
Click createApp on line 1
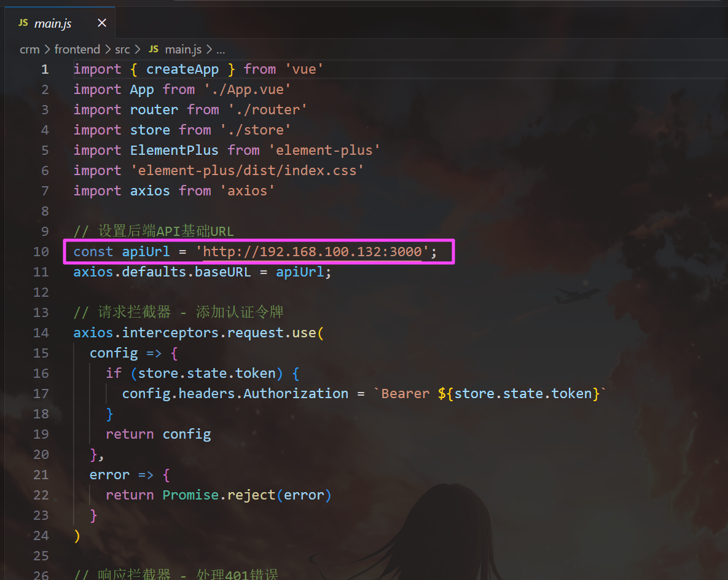click(x=182, y=69)
